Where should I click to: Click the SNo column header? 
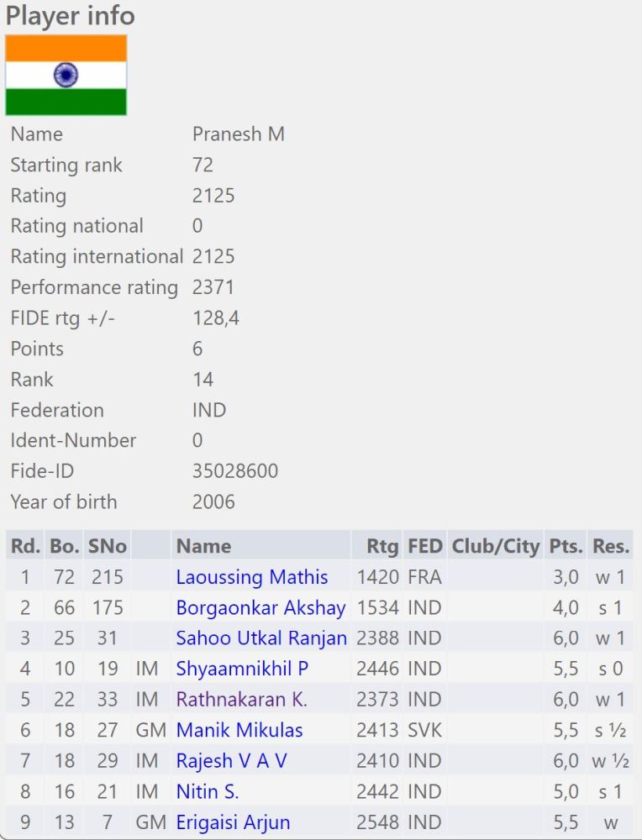(108, 546)
